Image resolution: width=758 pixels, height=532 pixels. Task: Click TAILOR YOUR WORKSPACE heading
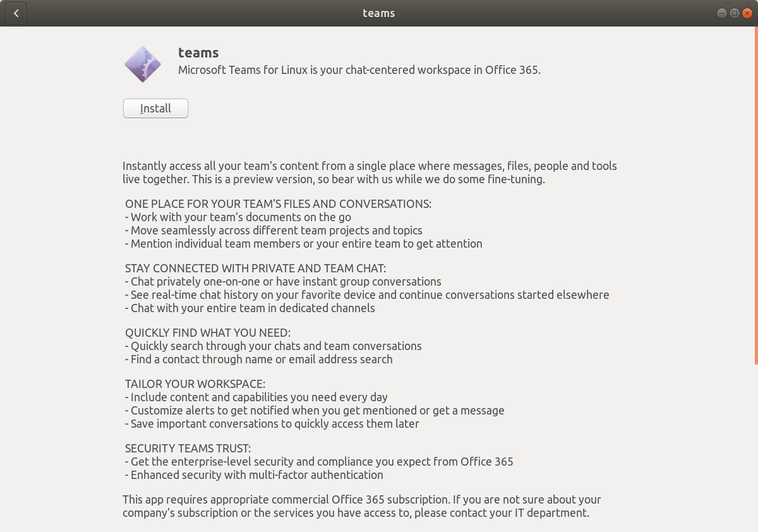pos(195,384)
